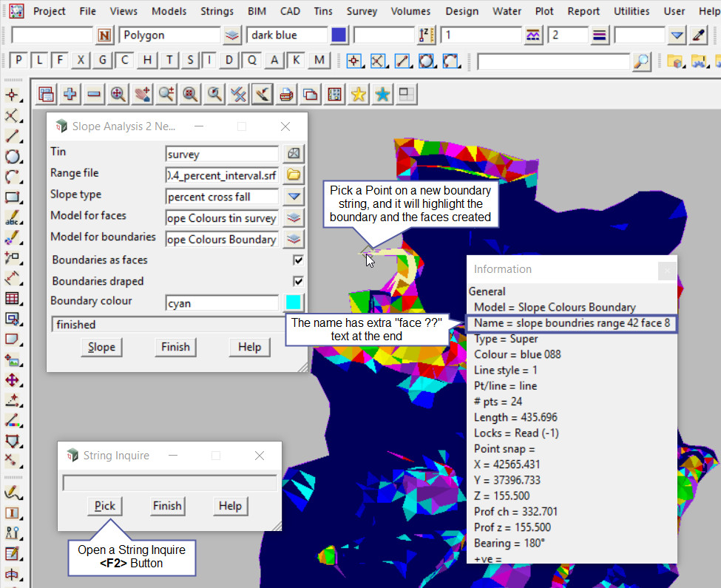Click the magnifier search icon by search field

point(642,61)
